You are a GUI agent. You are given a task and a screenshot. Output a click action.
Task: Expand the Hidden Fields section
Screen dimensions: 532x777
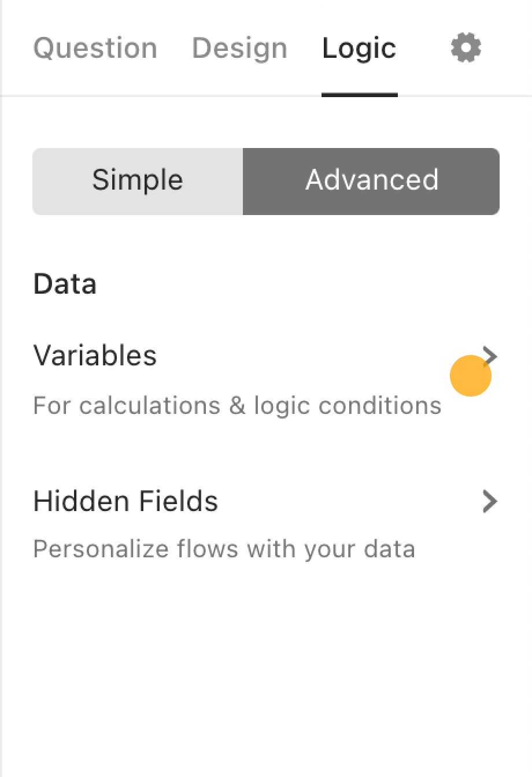point(266,524)
